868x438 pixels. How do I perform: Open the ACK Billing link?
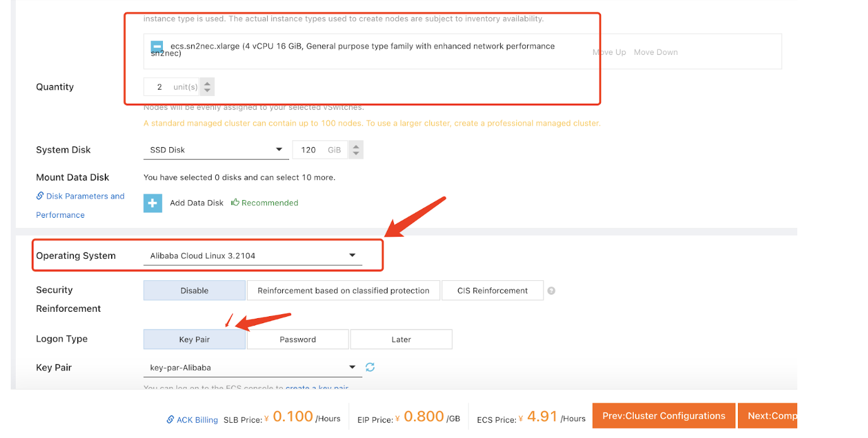coord(197,420)
